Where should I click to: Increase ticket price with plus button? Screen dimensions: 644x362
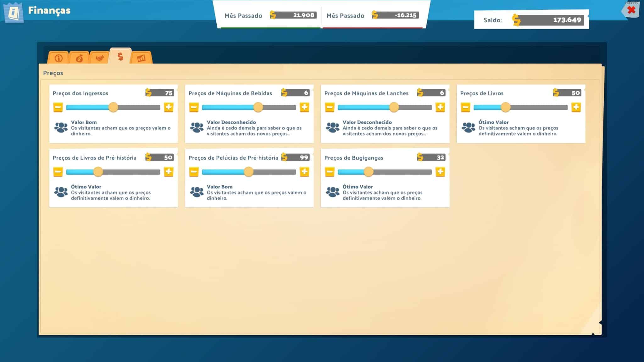click(169, 107)
